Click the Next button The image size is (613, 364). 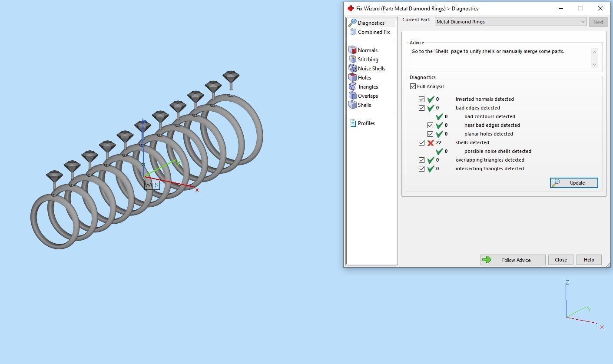(x=598, y=22)
